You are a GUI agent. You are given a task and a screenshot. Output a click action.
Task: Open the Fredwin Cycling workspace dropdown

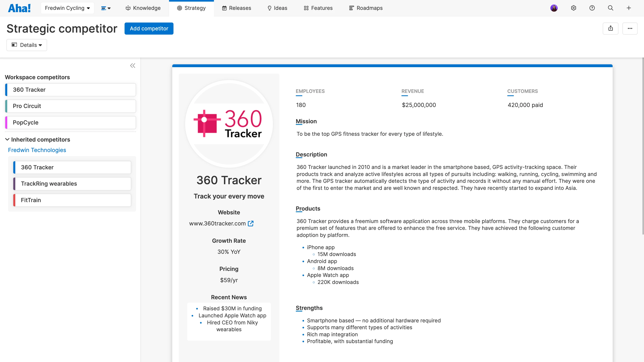[67, 8]
